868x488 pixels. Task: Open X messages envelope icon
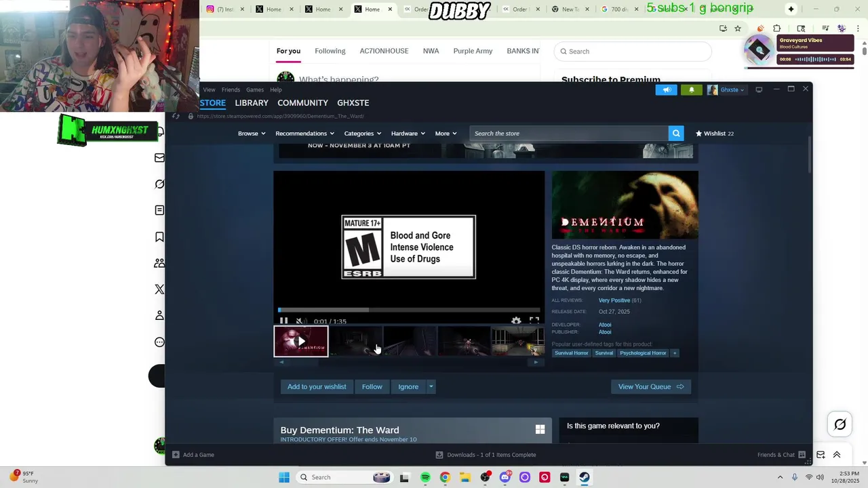(x=159, y=157)
